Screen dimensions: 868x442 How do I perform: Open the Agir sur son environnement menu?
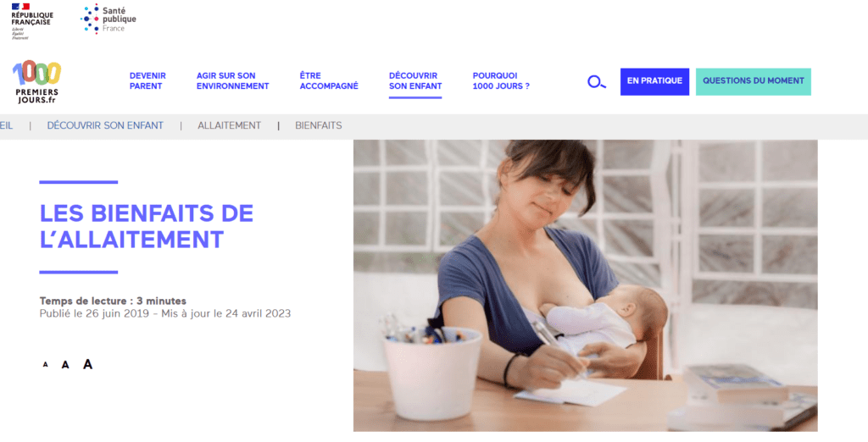[x=232, y=80]
